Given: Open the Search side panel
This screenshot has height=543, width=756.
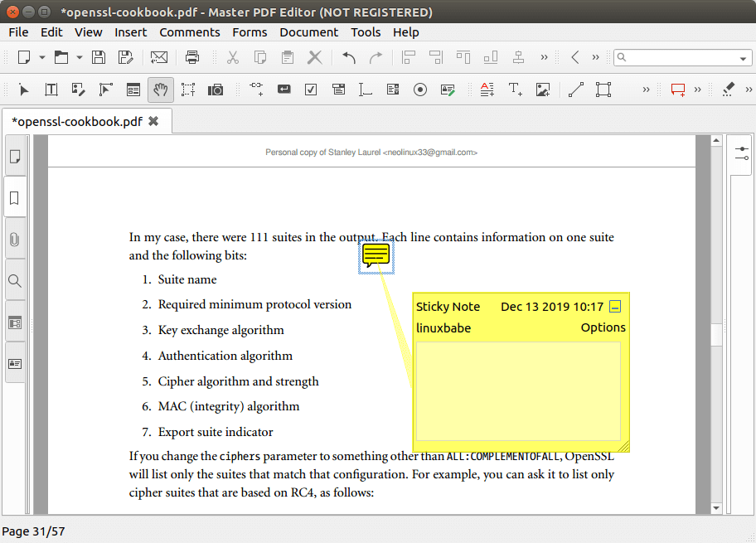Looking at the screenshot, I should tap(15, 281).
